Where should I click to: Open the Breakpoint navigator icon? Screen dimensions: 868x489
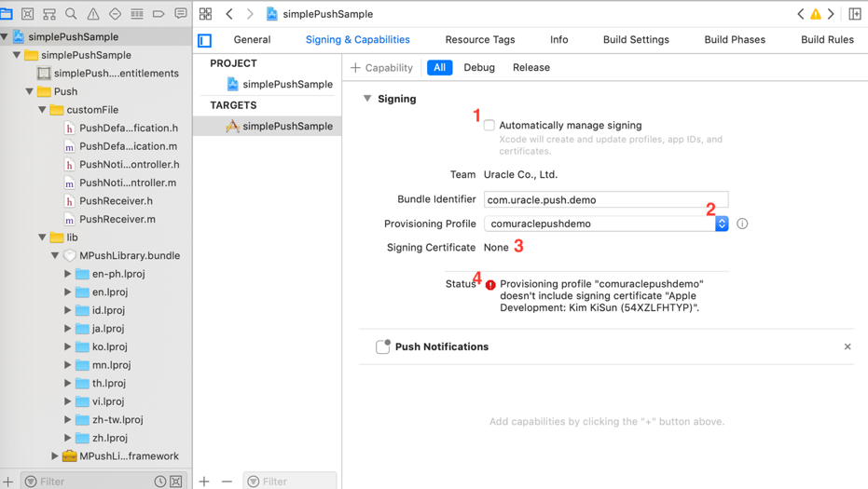[158, 13]
